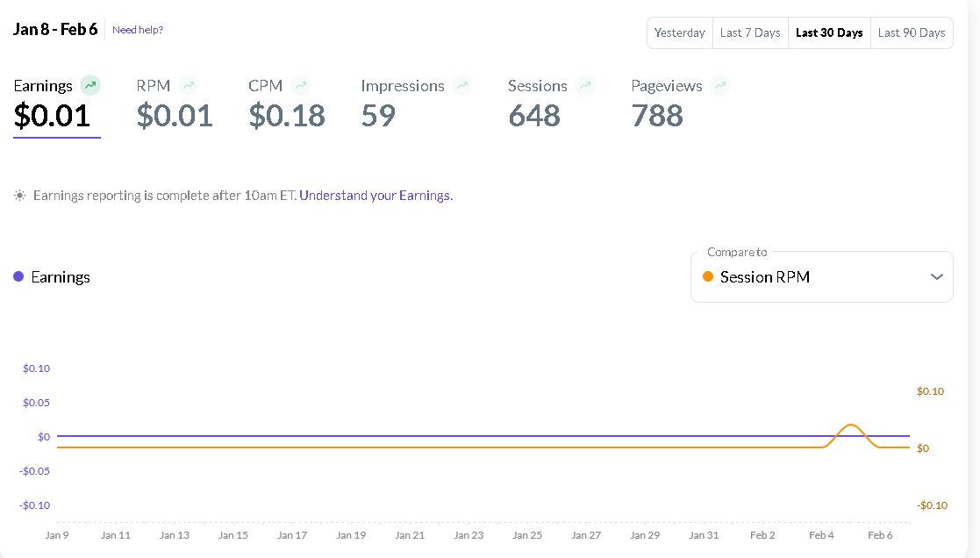Click the Earnings trend arrow icon
Image resolution: width=980 pixels, height=558 pixels.
coord(90,85)
